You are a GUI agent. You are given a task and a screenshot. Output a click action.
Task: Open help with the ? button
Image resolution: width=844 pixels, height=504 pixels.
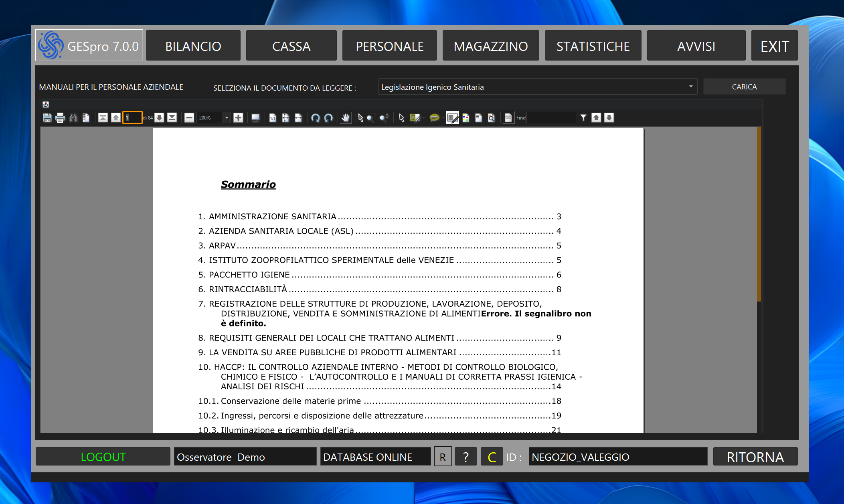click(466, 457)
